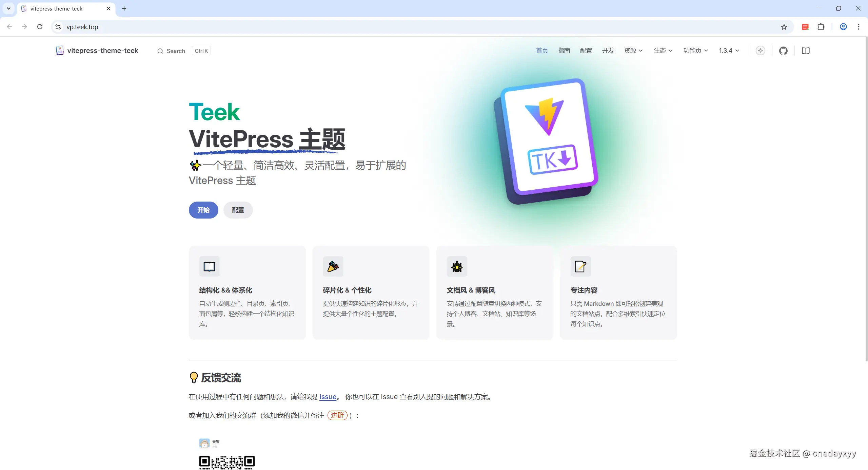
Task: Click the book layout icon in navbar
Action: pyautogui.click(x=806, y=51)
